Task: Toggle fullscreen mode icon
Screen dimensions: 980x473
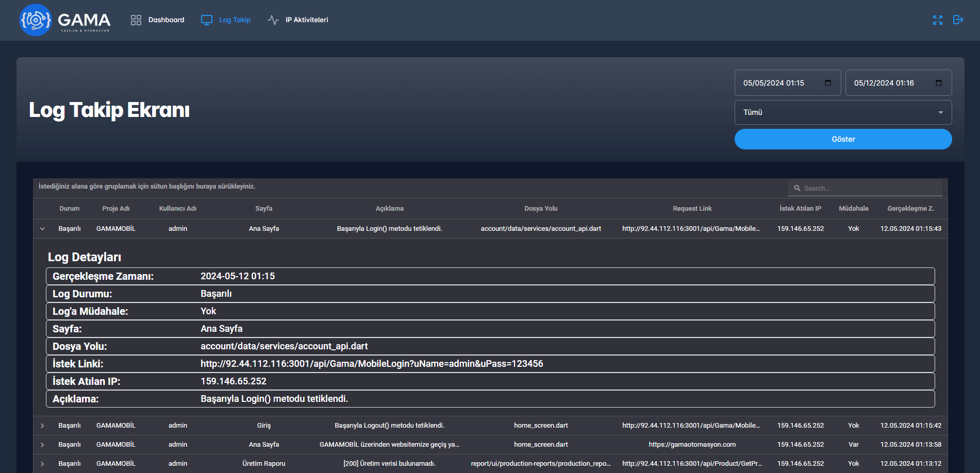Action: (x=937, y=20)
